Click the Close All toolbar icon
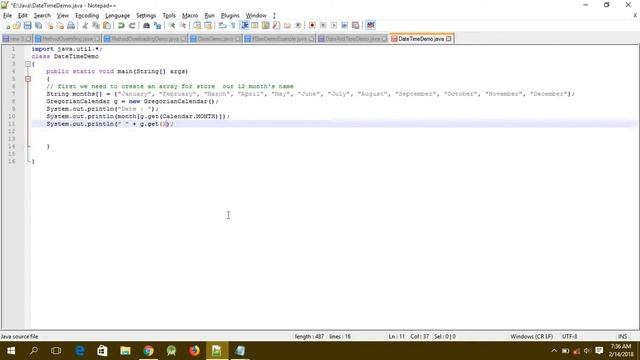Screen dimensions: 640x360 click(x=60, y=25)
